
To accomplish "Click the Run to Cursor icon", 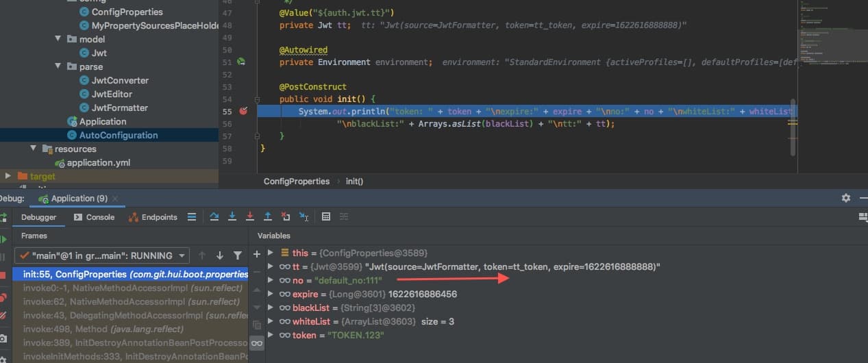I will [303, 217].
